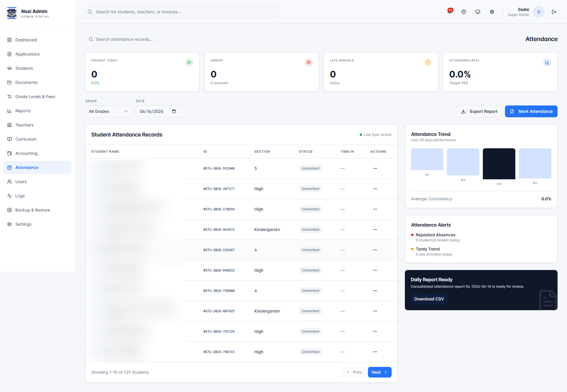The image size is (567, 392).
Task: Click the Attendance Rate chart icon
Action: click(547, 62)
